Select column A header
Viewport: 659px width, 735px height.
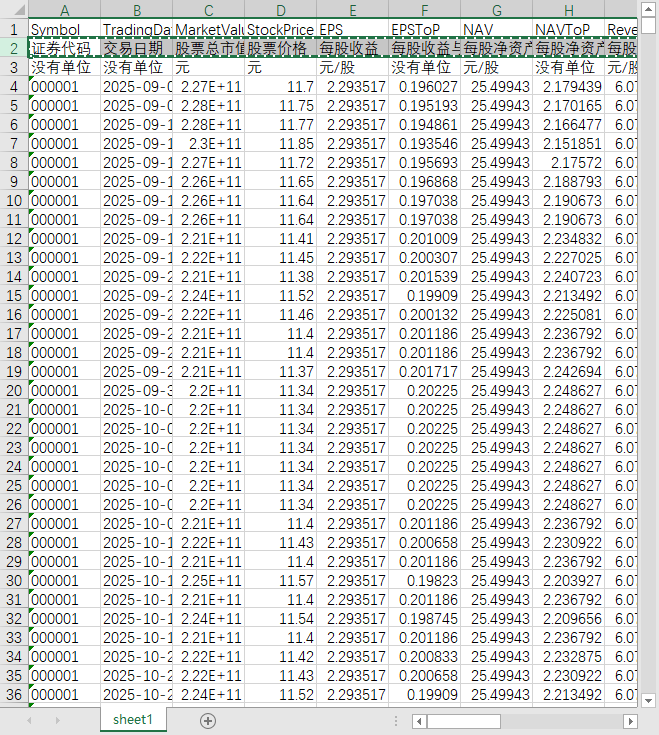[x=65, y=9]
